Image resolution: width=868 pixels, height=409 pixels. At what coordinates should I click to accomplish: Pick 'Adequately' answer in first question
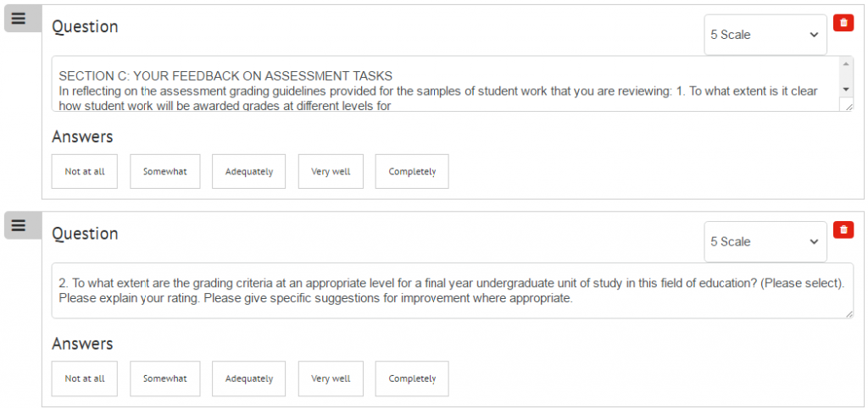pos(248,171)
